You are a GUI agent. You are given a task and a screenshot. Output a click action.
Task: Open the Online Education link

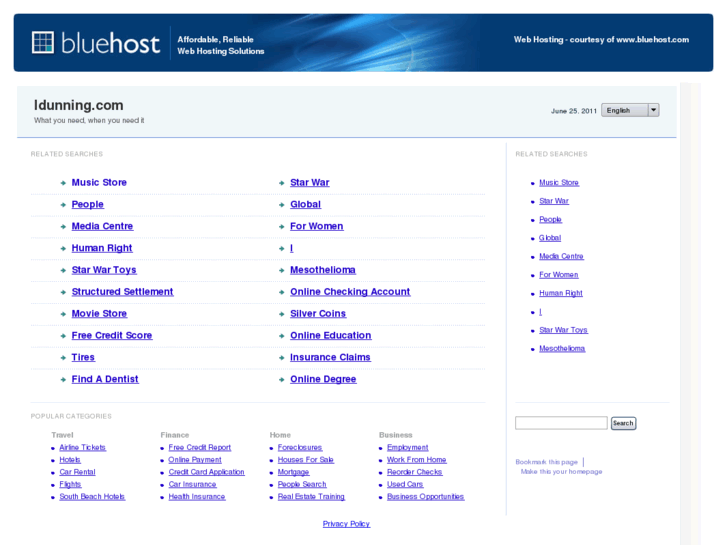point(331,335)
